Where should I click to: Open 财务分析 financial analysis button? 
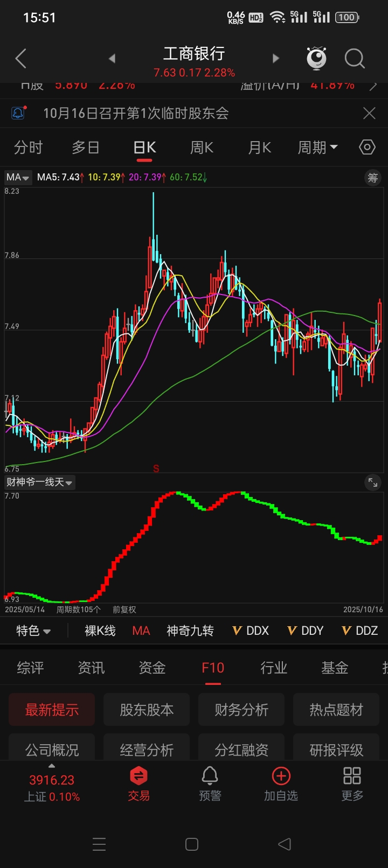(x=241, y=710)
